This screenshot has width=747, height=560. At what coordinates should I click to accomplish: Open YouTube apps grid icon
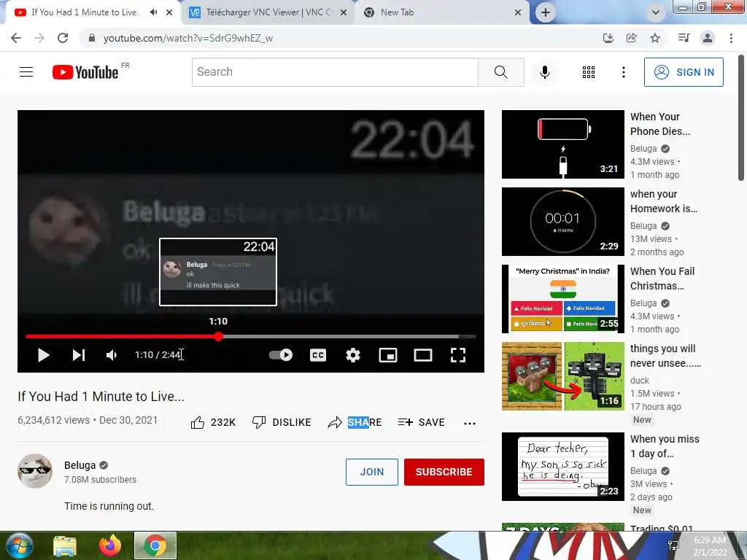coord(589,72)
